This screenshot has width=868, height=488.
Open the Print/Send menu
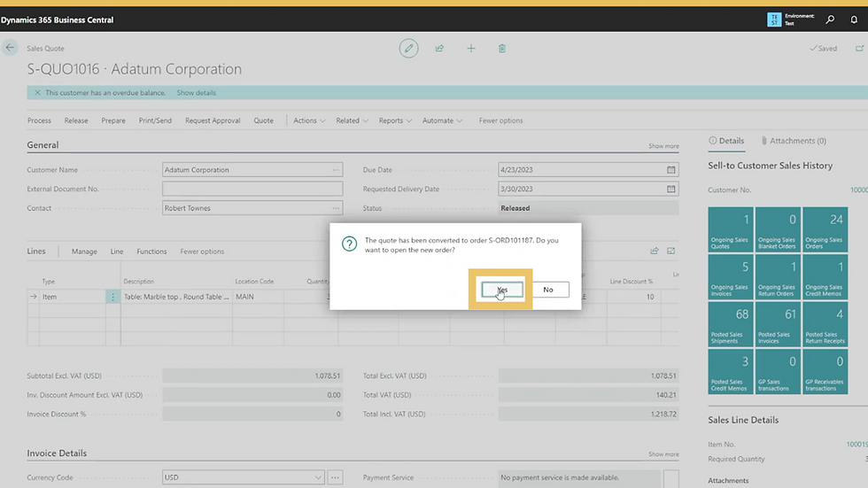tap(155, 120)
